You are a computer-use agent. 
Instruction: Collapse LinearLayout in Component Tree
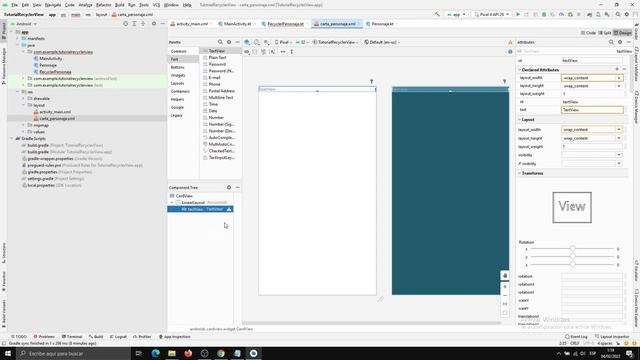172,202
